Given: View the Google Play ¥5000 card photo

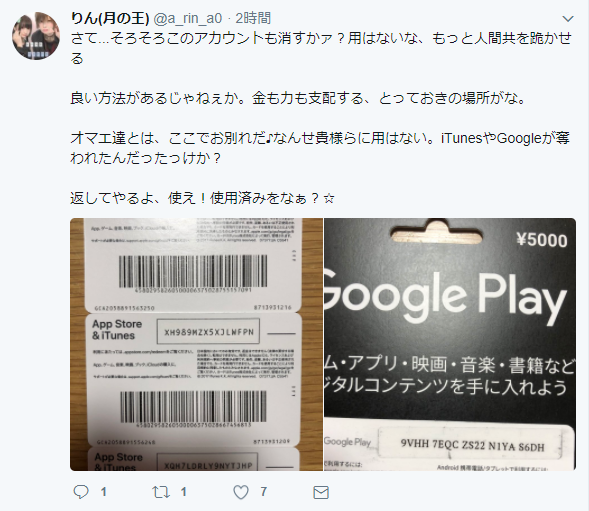Looking at the screenshot, I should pos(450,344).
